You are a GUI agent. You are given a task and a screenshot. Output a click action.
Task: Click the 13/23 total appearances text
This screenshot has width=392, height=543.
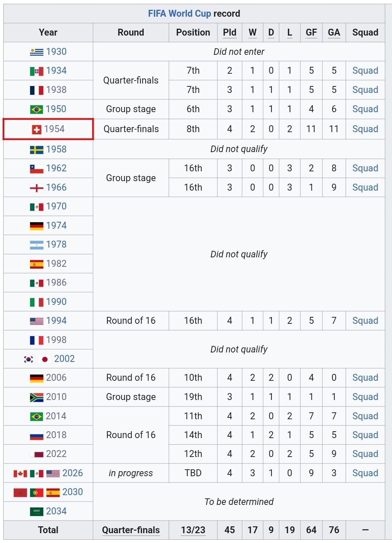[x=193, y=530]
